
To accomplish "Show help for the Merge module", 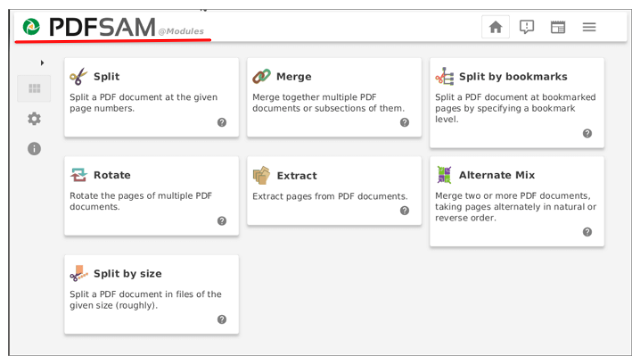I will pos(405,122).
